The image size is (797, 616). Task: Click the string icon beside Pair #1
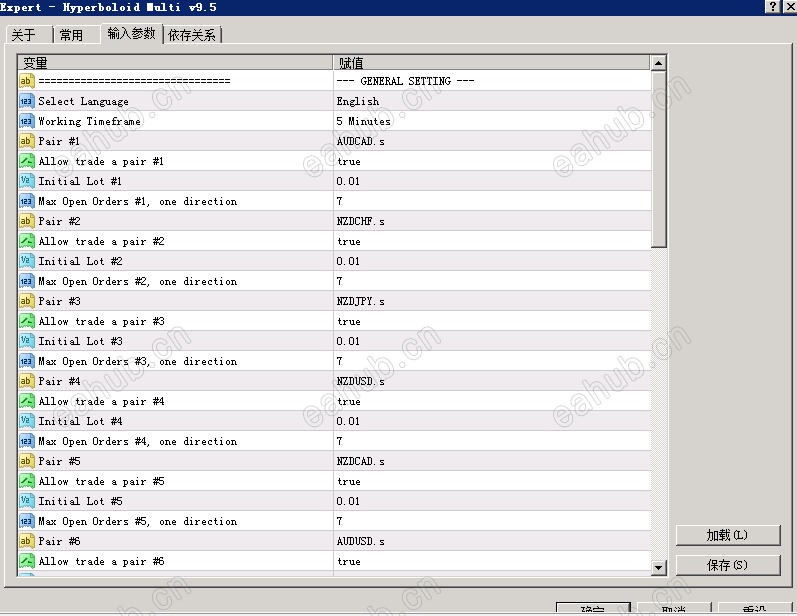click(x=26, y=141)
